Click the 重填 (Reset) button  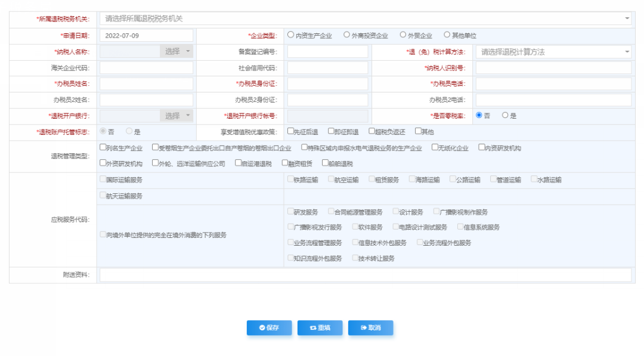[x=320, y=328]
